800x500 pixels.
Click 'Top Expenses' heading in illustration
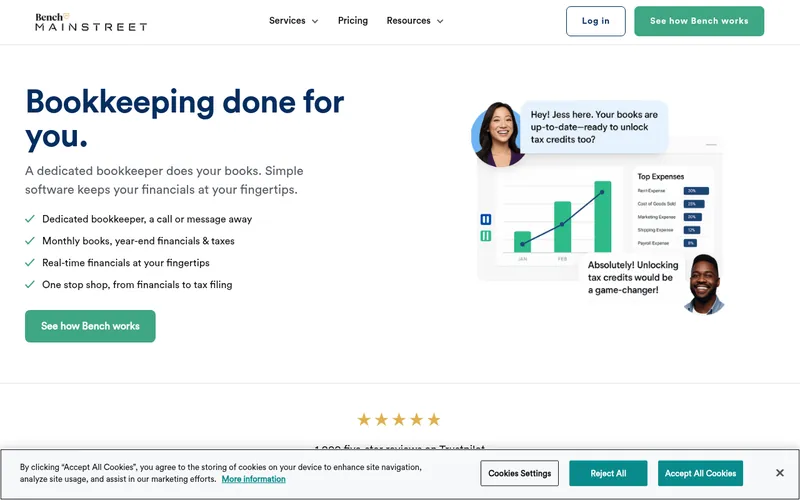coord(661,177)
